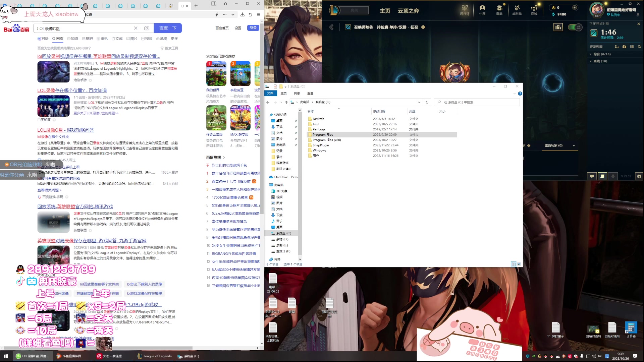
Task: Click the browser download arrow icon
Action: click(243, 14)
